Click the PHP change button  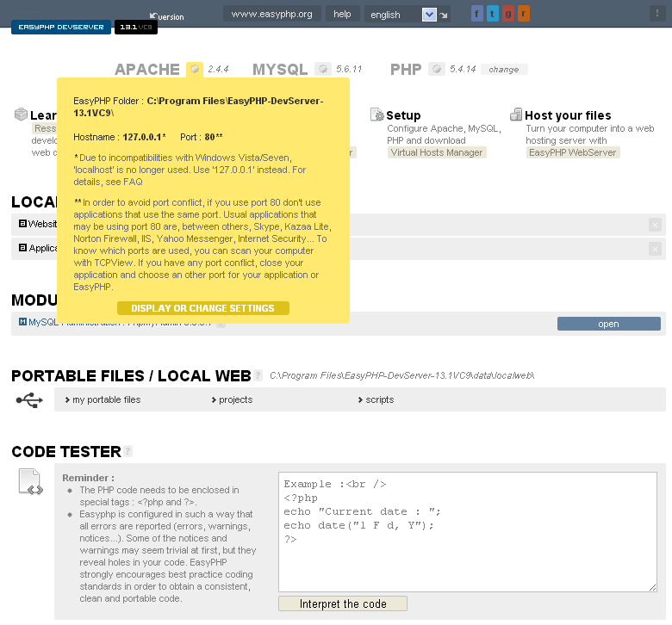[504, 70]
